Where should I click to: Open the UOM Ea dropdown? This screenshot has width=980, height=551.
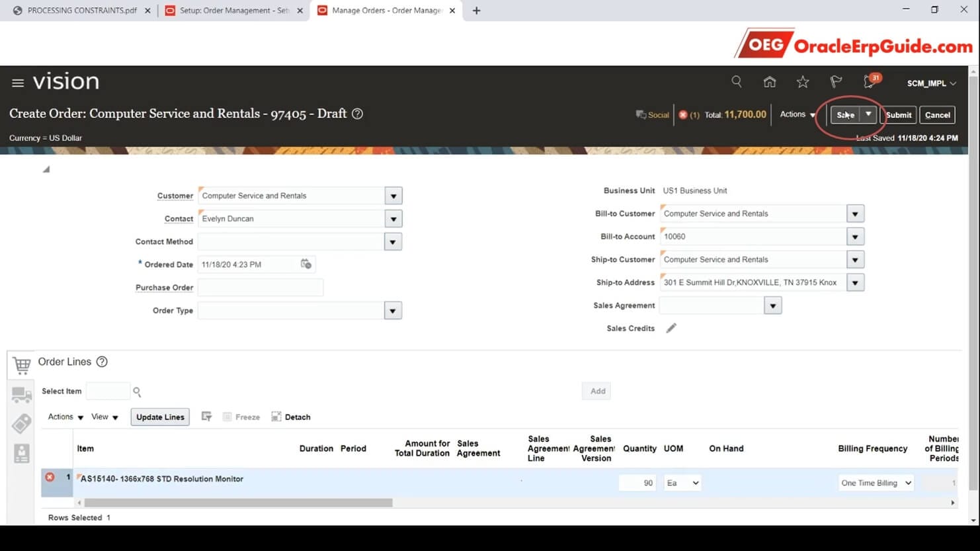682,483
